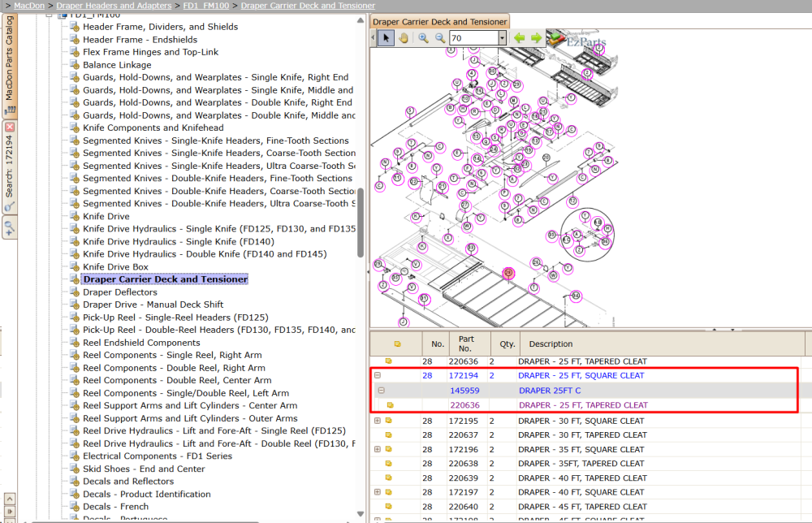Select Header Frame - Endshields tree item
Screen dimensions: 812x523
[140, 39]
